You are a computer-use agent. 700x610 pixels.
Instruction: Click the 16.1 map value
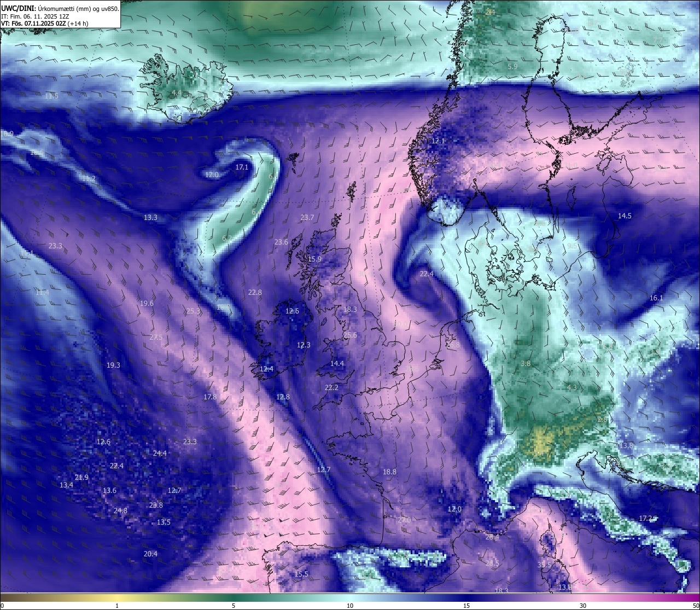click(656, 298)
